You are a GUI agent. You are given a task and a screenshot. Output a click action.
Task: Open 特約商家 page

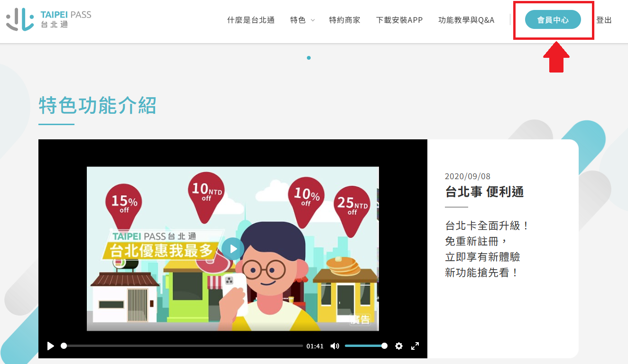pos(345,20)
